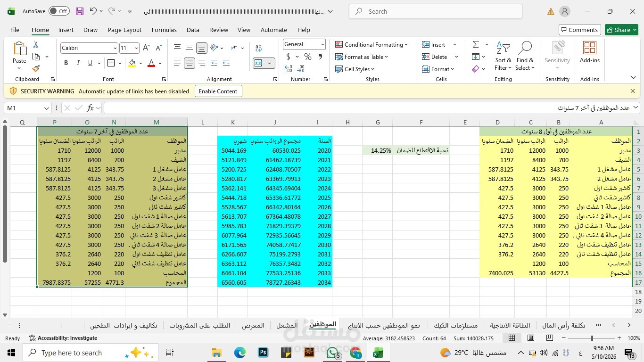Open the File menu
Screen dimensions: 644x362
click(x=15, y=30)
